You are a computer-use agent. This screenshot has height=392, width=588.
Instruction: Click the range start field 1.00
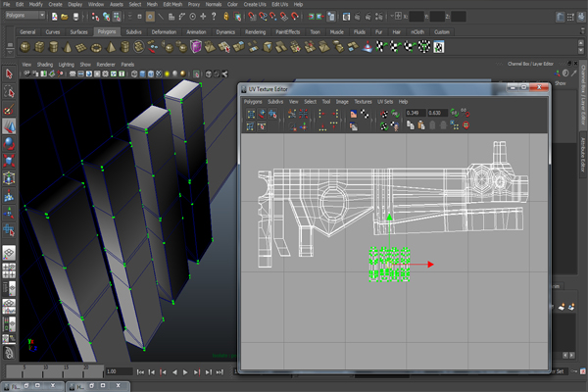click(119, 371)
